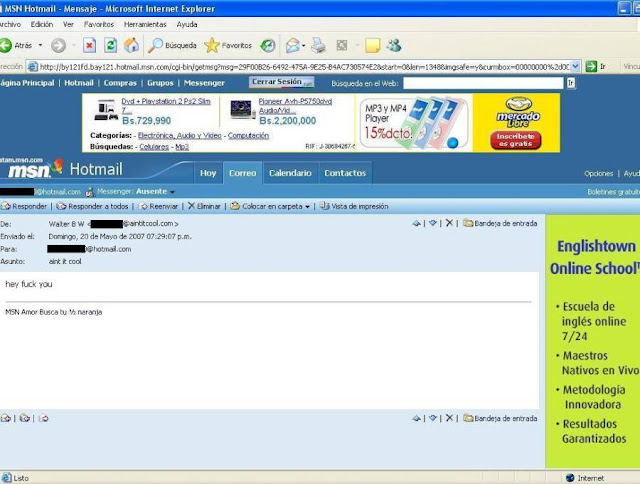640x484 pixels.
Task: Switch to the Hoy tab
Action: [208, 173]
